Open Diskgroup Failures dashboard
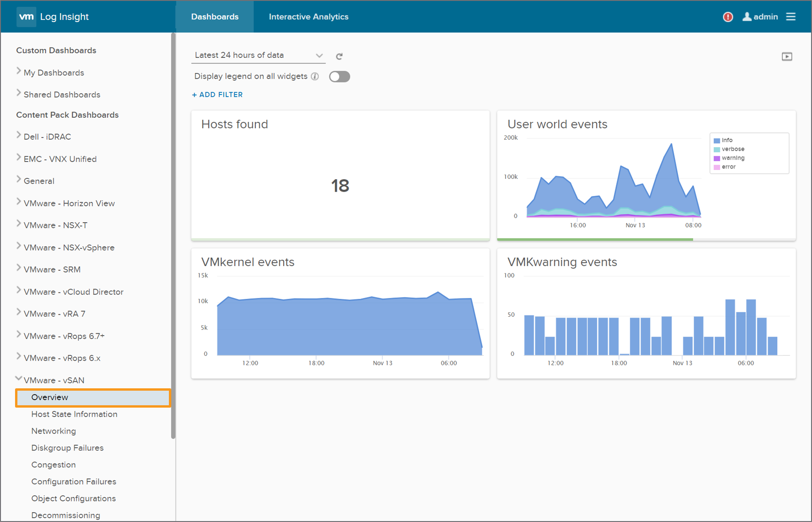The height and width of the screenshot is (522, 812). (67, 448)
